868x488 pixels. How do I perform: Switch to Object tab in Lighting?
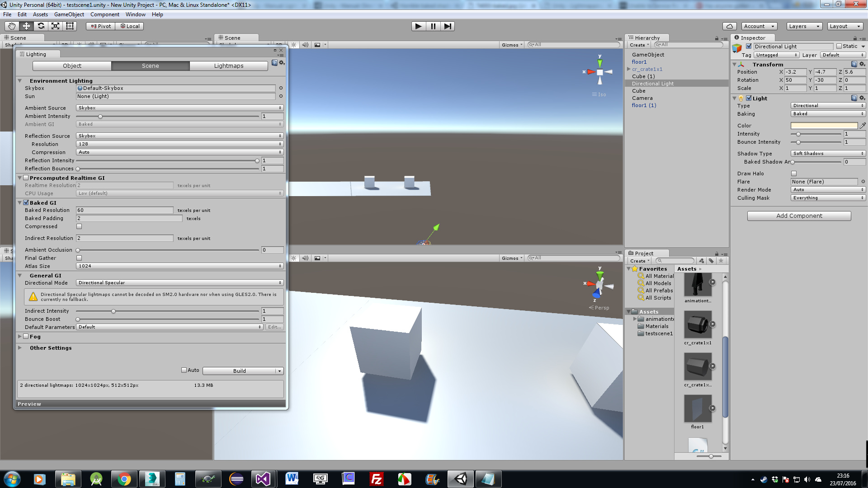pos(72,66)
